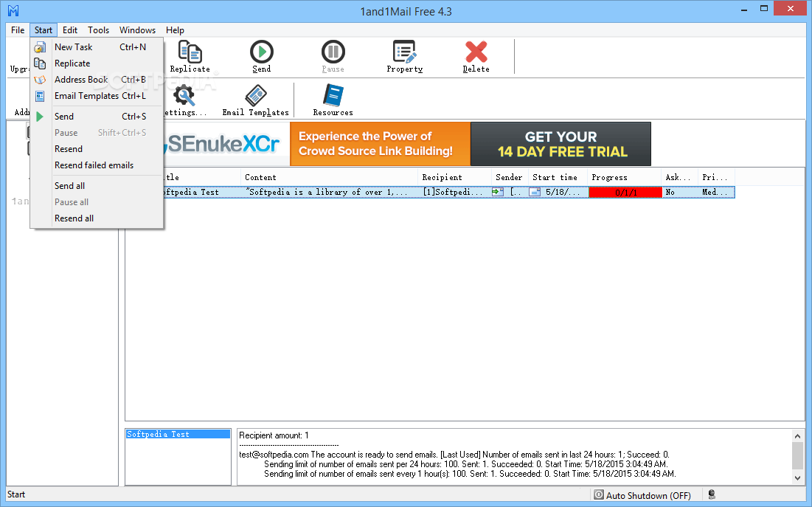Close the open Start menu
The image size is (812, 507).
coord(44,30)
